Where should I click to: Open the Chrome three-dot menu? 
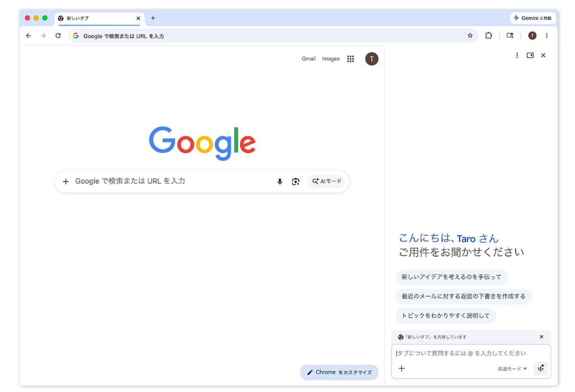pyautogui.click(x=547, y=35)
